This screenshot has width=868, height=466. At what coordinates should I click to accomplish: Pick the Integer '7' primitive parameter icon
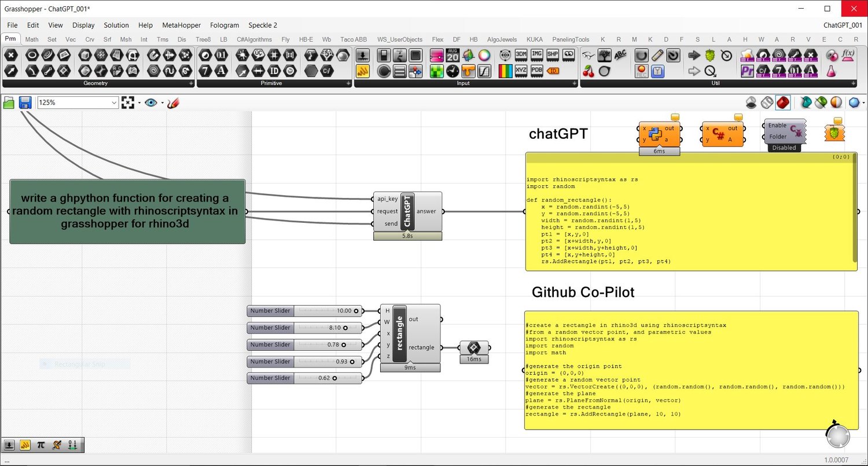pos(205,71)
